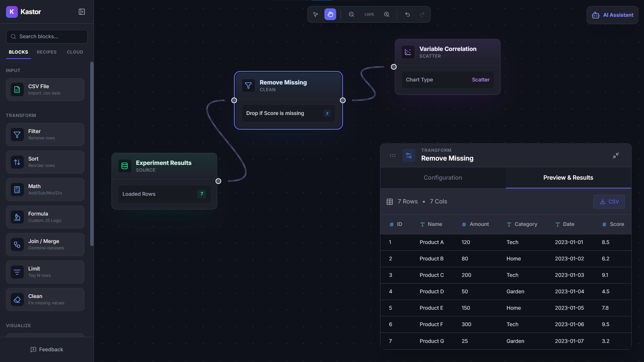The width and height of the screenshot is (644, 362).
Task: Toggle the AI Assistant panel
Action: (x=612, y=15)
